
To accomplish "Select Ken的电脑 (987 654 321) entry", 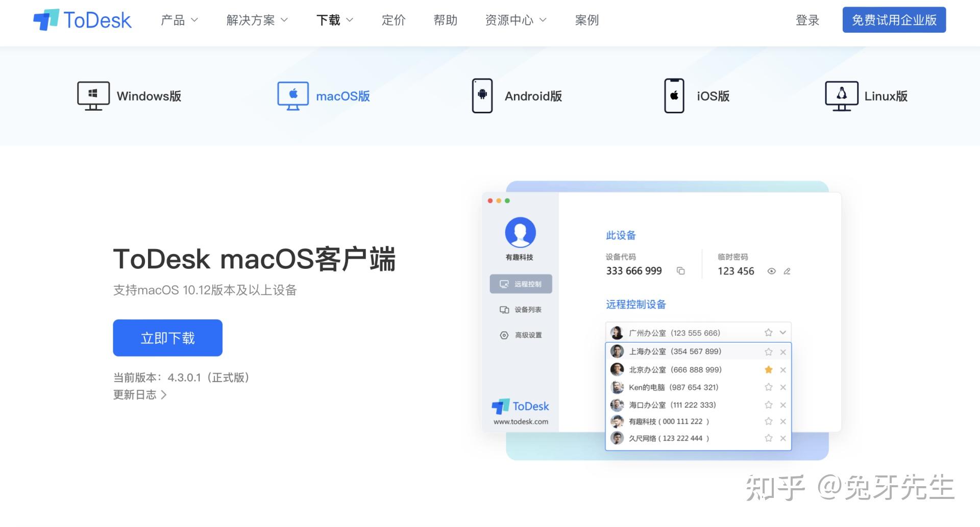I will (698, 387).
